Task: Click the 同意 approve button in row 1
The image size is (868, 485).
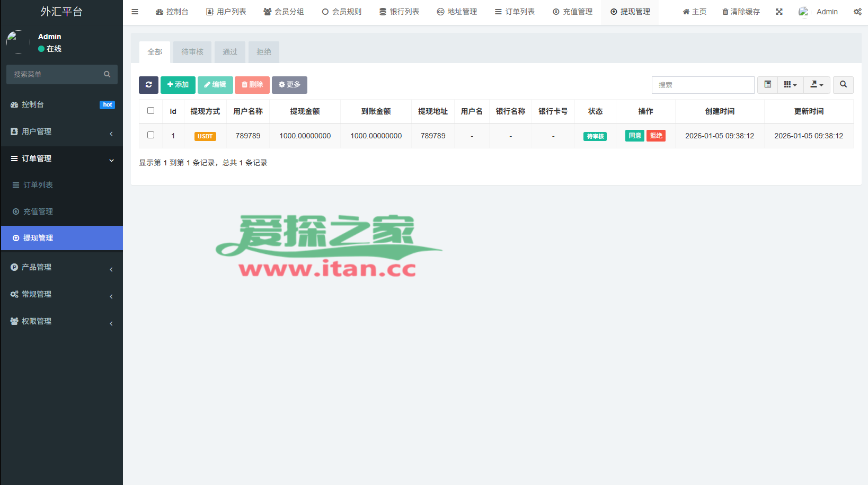Action: pyautogui.click(x=635, y=136)
